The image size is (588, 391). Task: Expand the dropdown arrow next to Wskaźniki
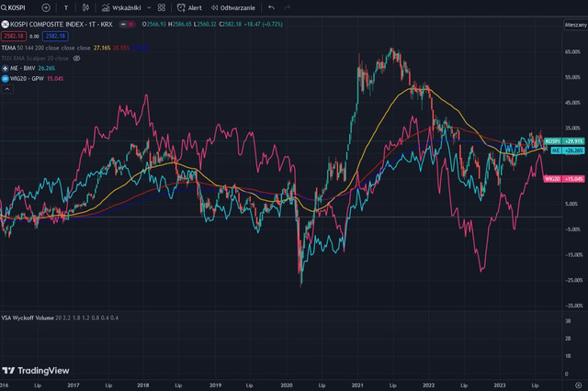tap(149, 7)
